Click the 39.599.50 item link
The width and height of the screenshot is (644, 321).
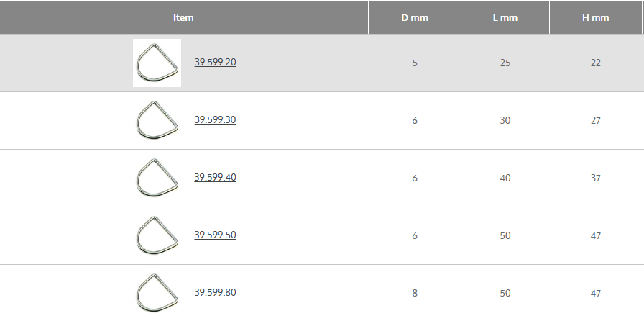(215, 235)
